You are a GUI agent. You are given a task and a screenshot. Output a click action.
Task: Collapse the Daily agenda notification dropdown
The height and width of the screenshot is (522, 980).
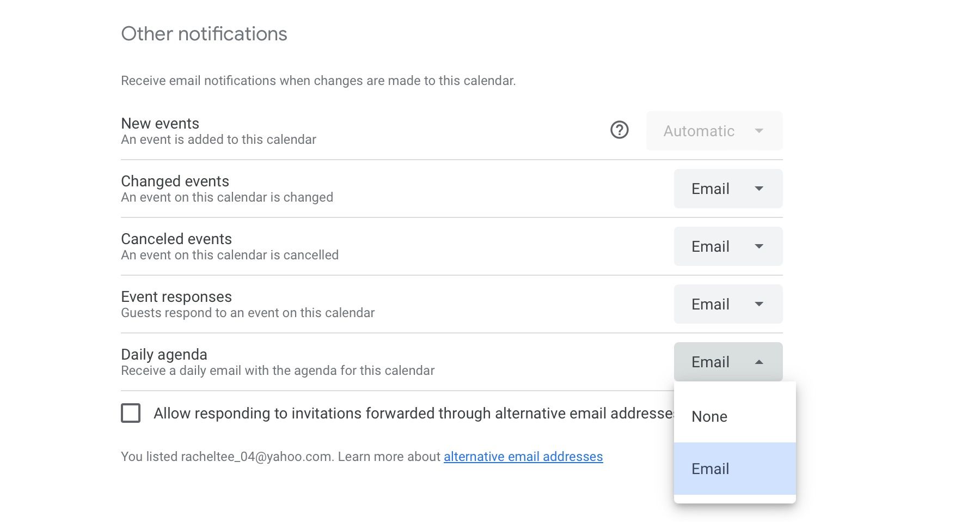click(x=728, y=362)
